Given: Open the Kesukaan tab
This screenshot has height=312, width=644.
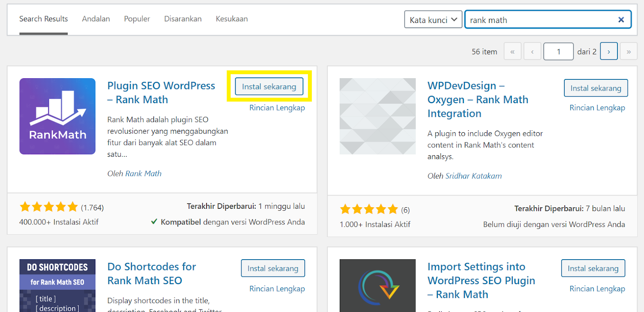Looking at the screenshot, I should click(232, 19).
